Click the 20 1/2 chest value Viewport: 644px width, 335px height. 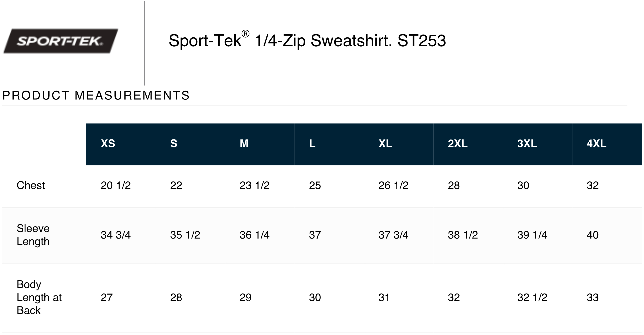[115, 185]
